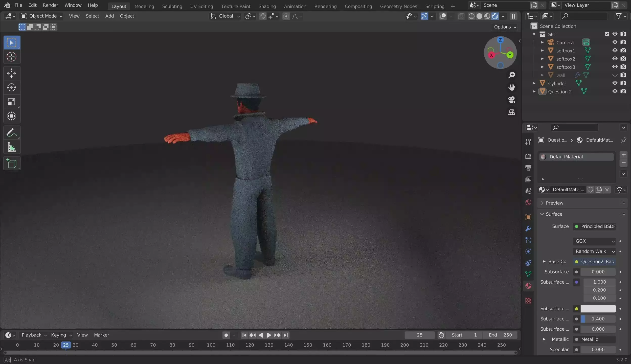
Task: Select the Annotate pencil tool
Action: point(11,133)
